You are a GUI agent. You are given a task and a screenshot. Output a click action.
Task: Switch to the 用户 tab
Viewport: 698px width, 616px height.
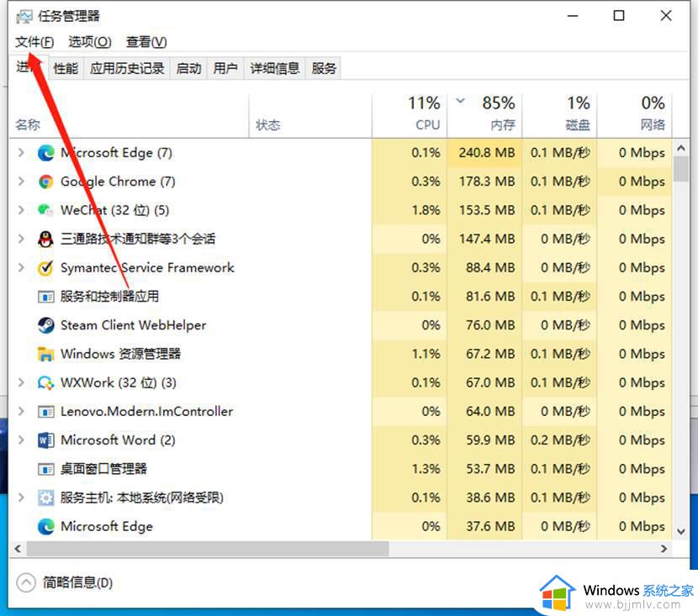(225, 69)
